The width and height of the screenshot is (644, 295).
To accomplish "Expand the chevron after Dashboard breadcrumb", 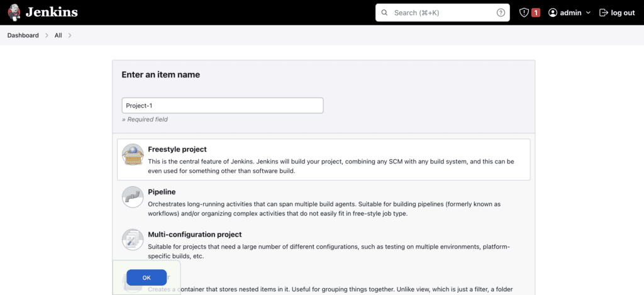I will pos(46,35).
